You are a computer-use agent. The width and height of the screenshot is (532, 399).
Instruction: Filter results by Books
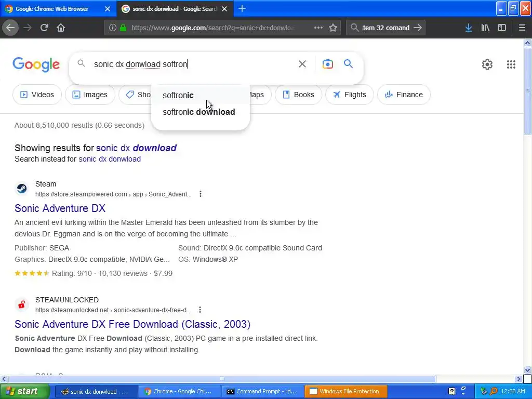[x=298, y=95]
